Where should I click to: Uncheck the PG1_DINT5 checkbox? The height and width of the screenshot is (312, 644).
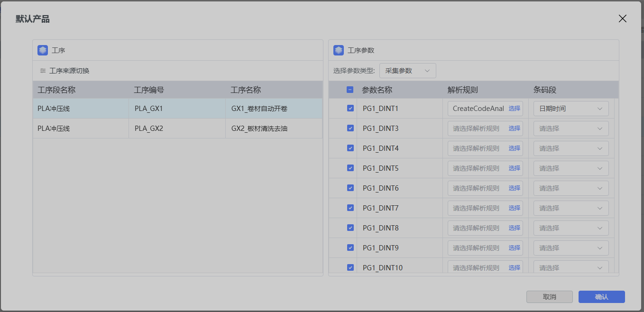[x=350, y=168]
